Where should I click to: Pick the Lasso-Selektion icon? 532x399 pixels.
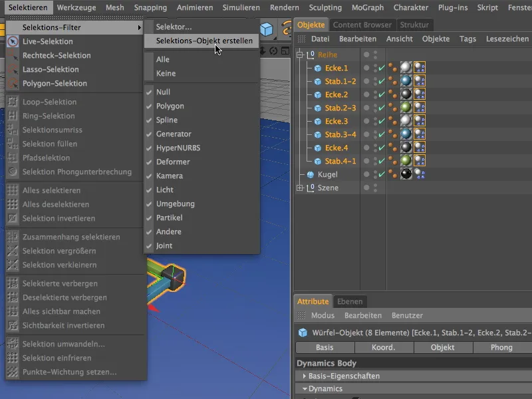pos(13,69)
